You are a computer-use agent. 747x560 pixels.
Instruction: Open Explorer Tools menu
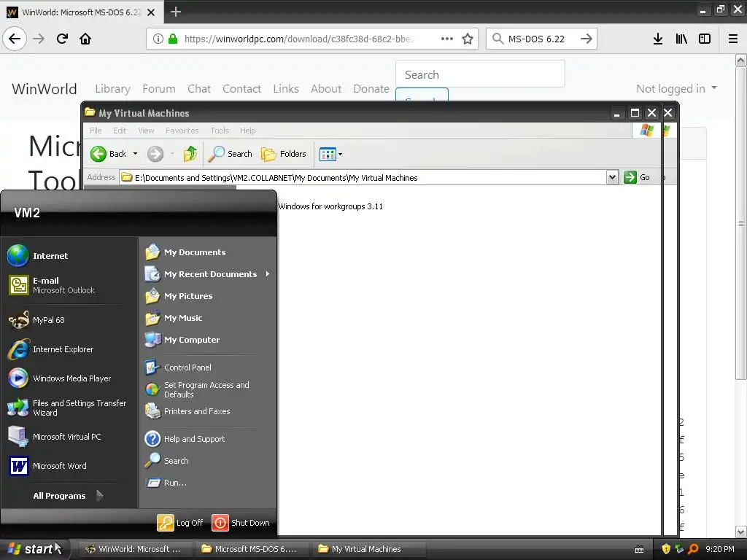click(x=220, y=131)
